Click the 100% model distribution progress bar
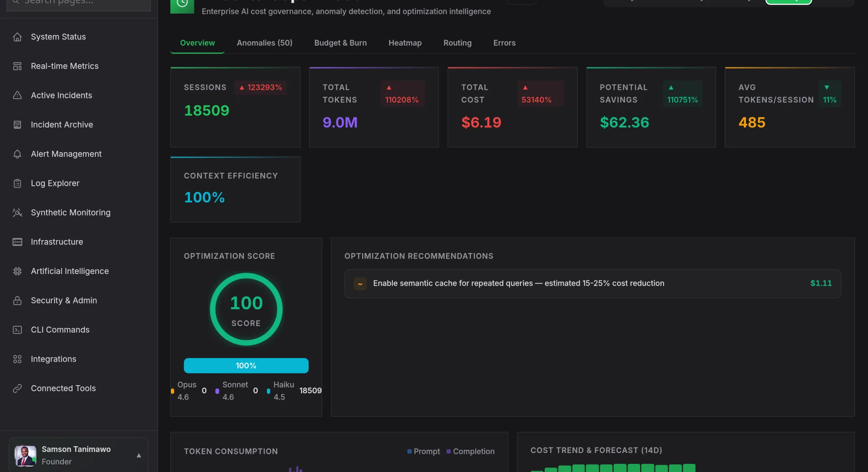This screenshot has height=472, width=868. coord(246,366)
